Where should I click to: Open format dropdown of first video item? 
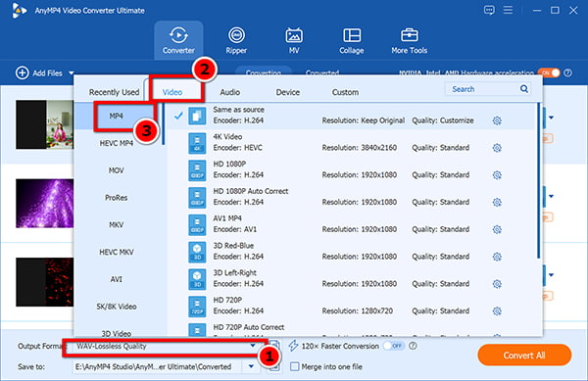coord(551,118)
